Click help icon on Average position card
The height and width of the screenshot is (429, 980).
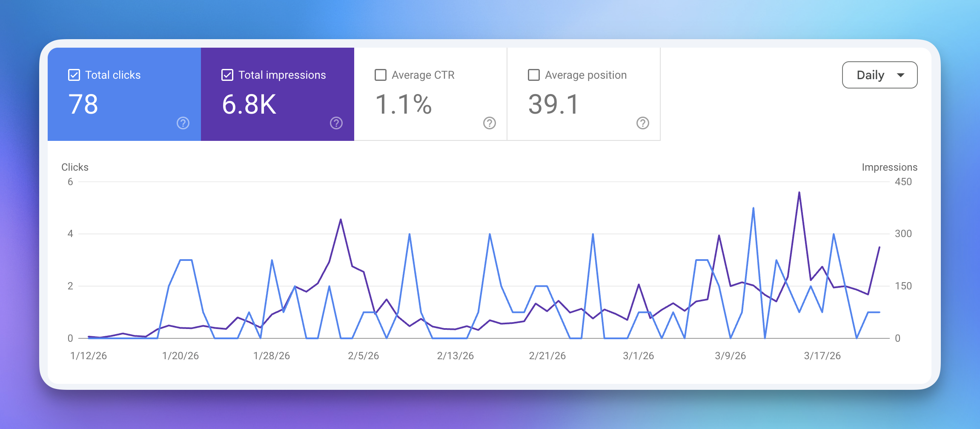coord(643,123)
